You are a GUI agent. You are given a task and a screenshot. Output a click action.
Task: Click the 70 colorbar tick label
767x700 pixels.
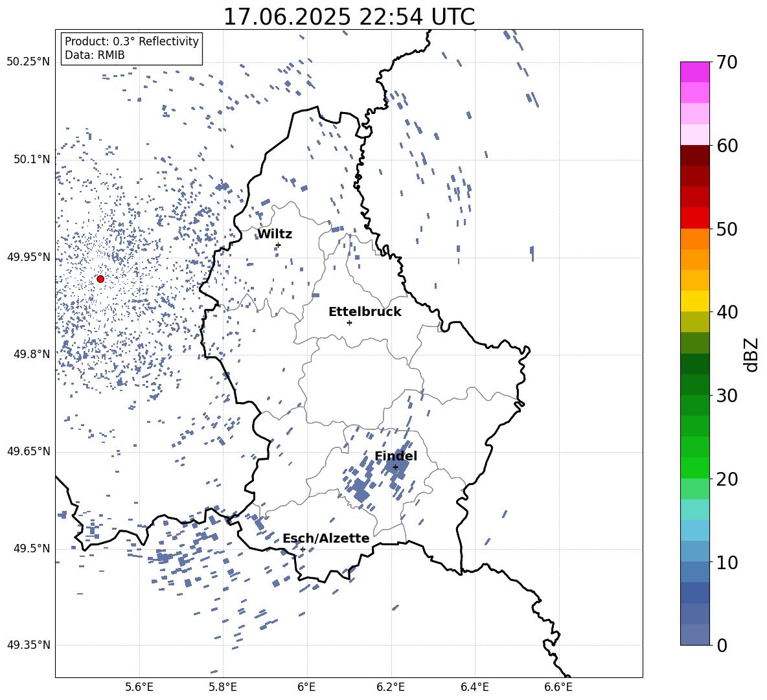tap(727, 63)
